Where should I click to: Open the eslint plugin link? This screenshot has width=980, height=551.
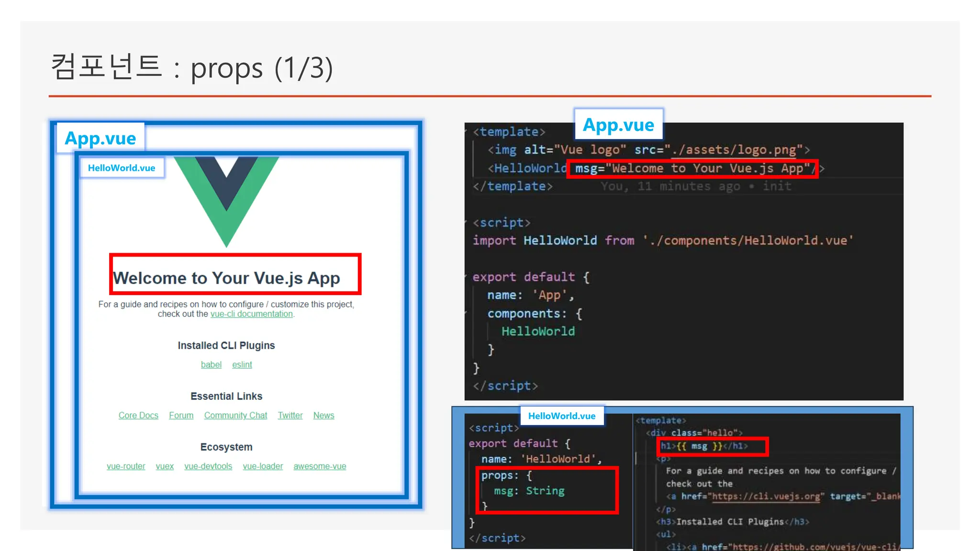tap(242, 365)
